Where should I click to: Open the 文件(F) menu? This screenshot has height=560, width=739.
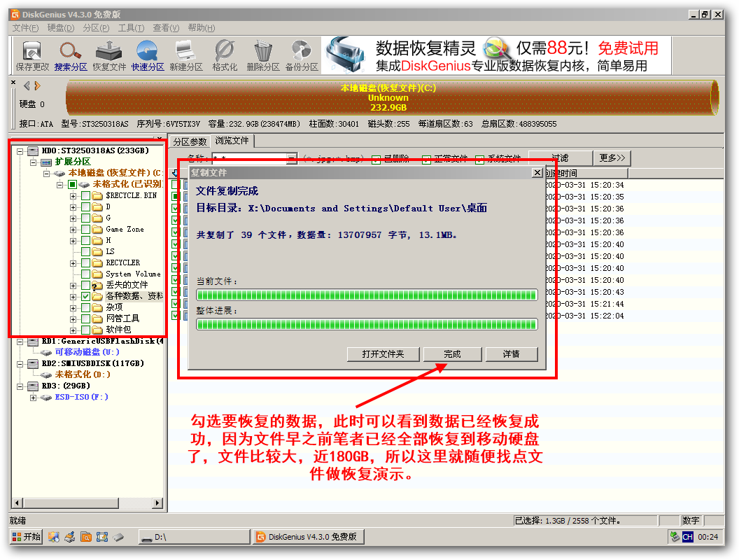[25, 28]
